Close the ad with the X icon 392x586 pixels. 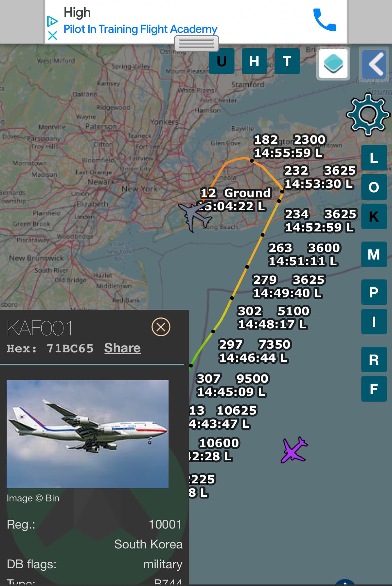pos(52,35)
